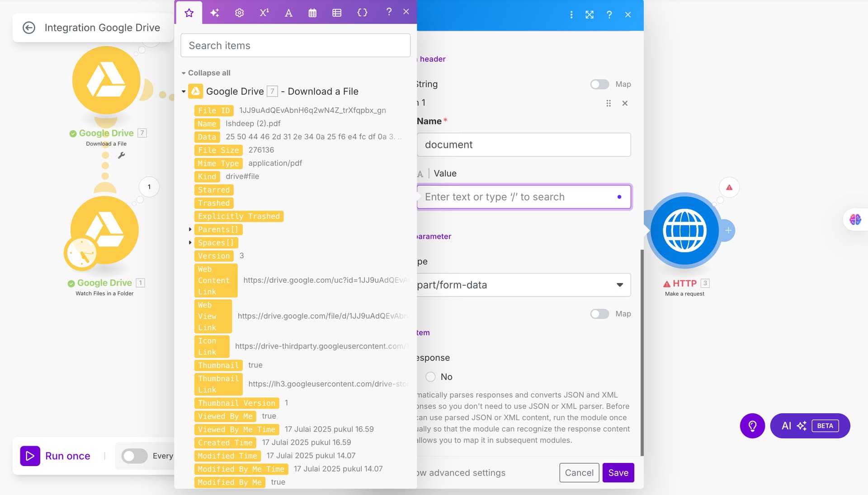
Task: Open the text functions A tab
Action: tap(288, 13)
